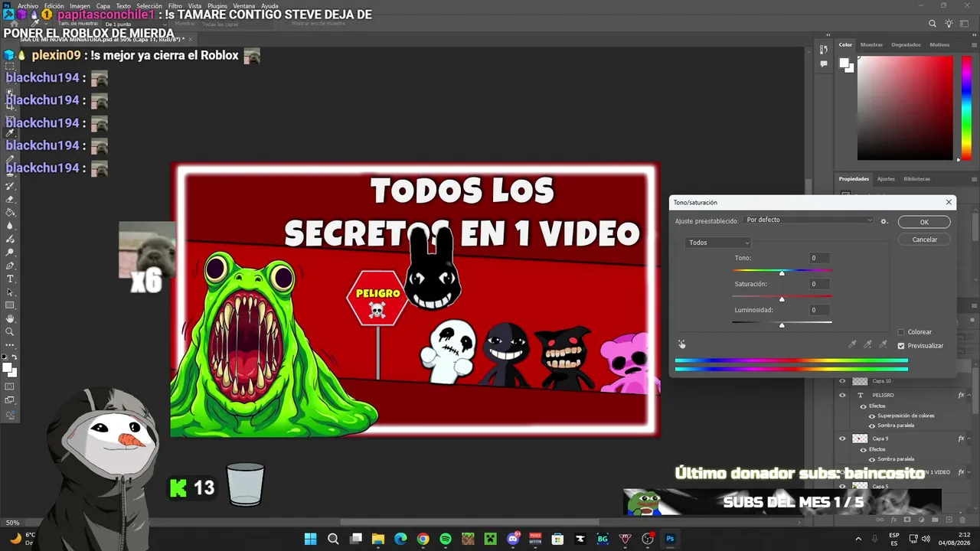The image size is (980, 551).
Task: Select the Zoom tool in the toolbar
Action: [x=10, y=331]
